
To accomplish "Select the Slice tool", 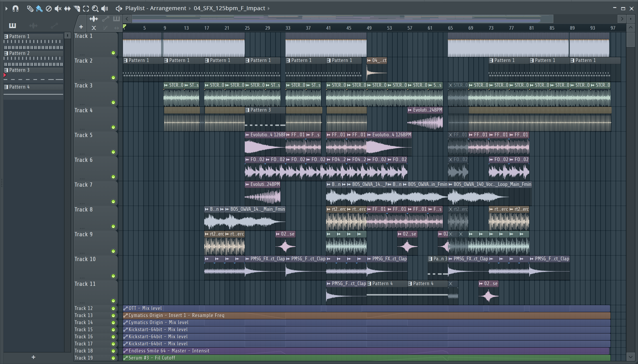I will pyautogui.click(x=77, y=8).
